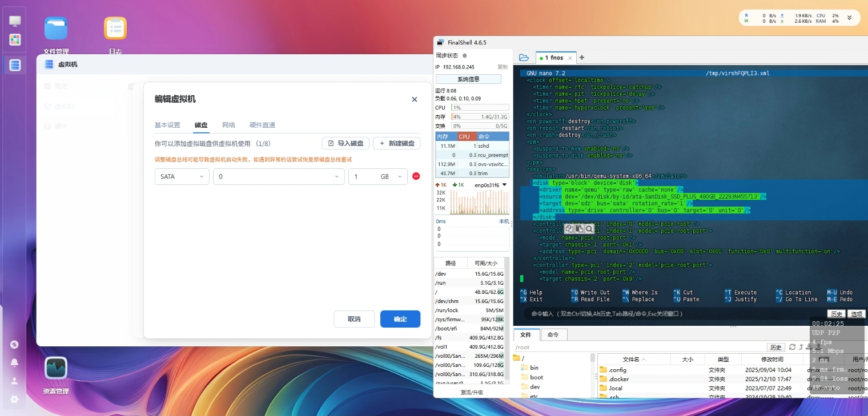
Task: Open the 文件管理 desktop app icon
Action: point(56,29)
